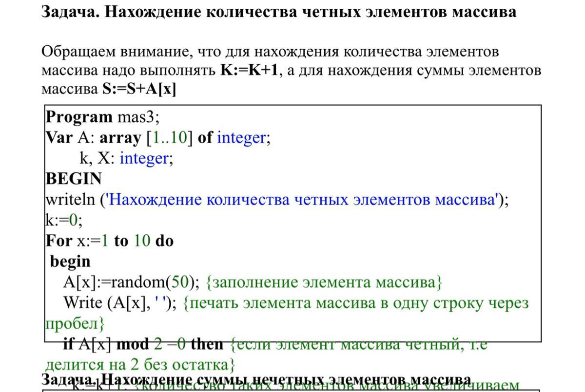Screen dimensions: 585x392
Task: Click the heading 'Задача. Нахождение количества четных элементов массива'
Action: pos(279,12)
